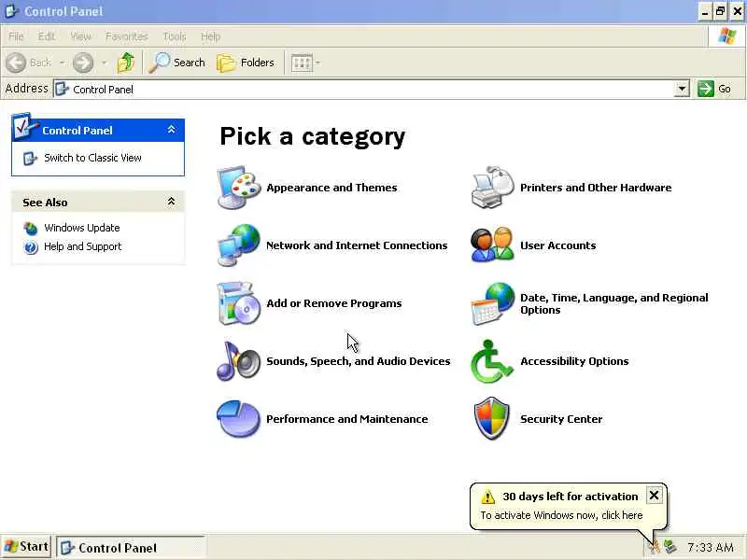This screenshot has height=560, width=747.
Task: Click the User Accounts link text
Action: tap(557, 245)
